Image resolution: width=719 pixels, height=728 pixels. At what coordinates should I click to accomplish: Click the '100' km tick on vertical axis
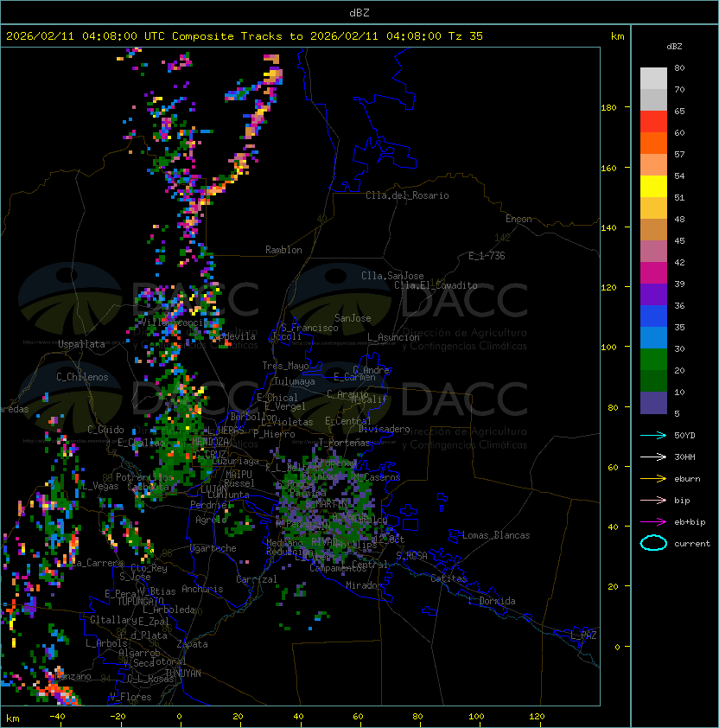coord(608,348)
